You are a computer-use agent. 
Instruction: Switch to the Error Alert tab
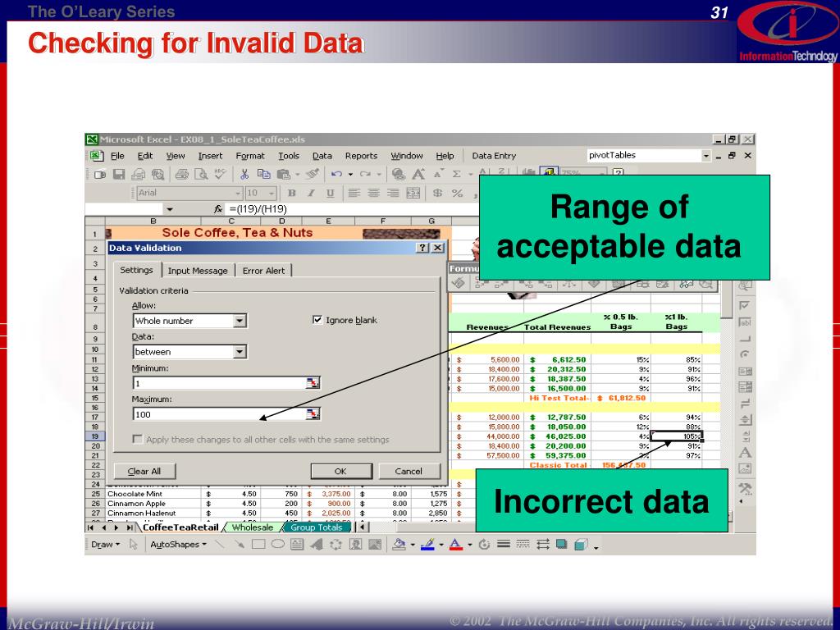263,271
